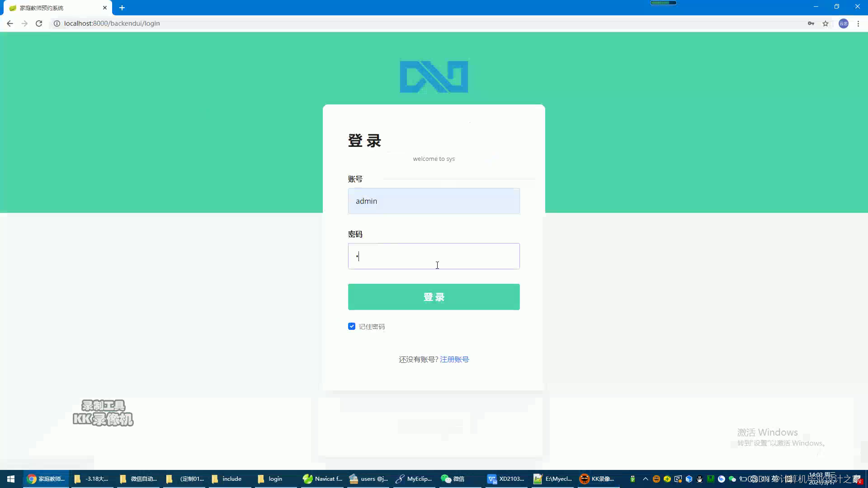The width and height of the screenshot is (868, 488).
Task: Expand hidden system tray icons
Action: pyautogui.click(x=645, y=479)
